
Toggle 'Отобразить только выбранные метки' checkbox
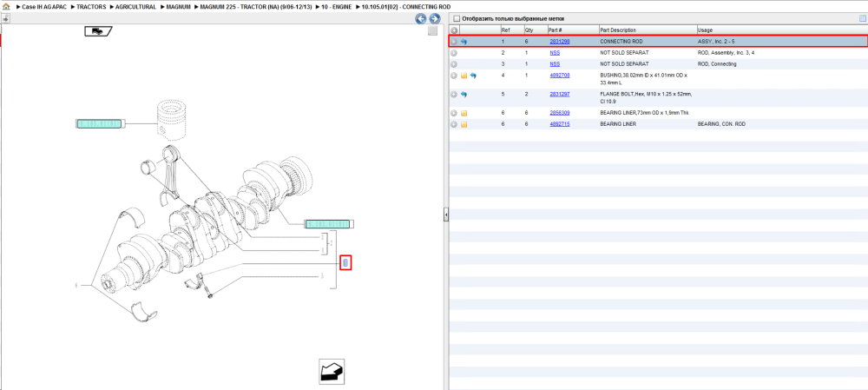(x=457, y=19)
